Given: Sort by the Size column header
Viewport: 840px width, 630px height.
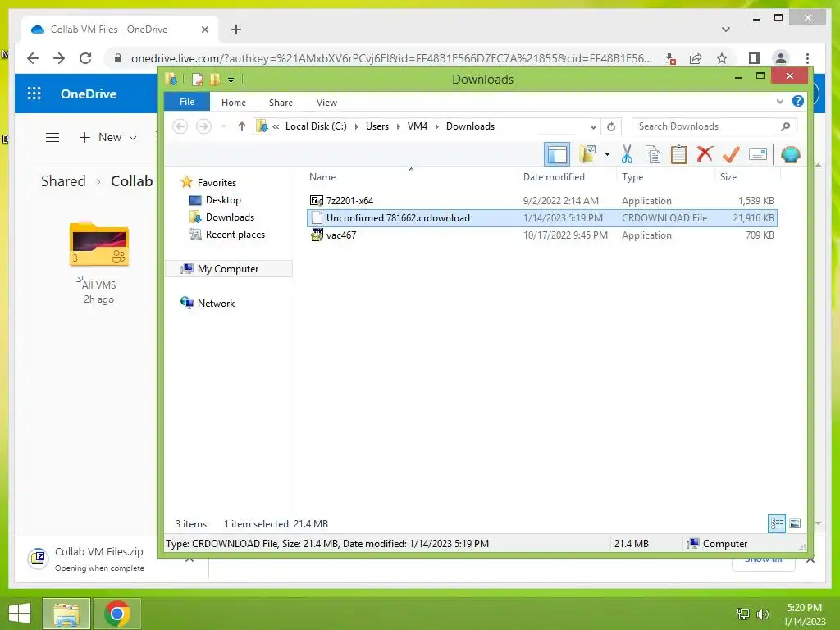Looking at the screenshot, I should [728, 177].
